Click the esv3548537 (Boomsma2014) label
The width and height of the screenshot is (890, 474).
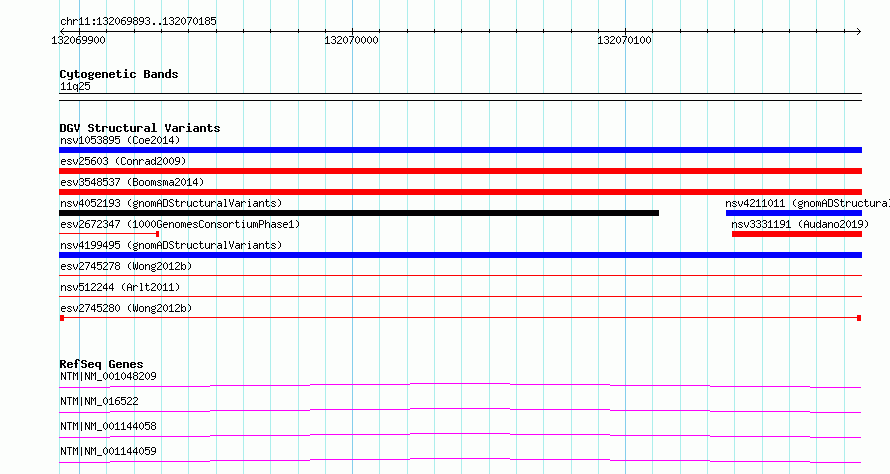(x=132, y=182)
